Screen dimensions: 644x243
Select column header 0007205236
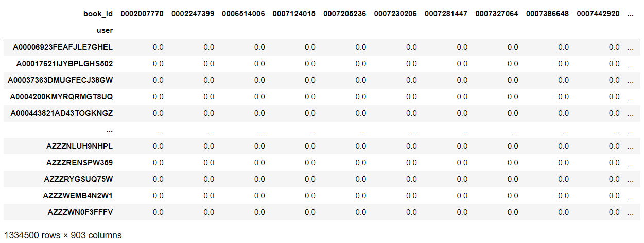click(x=345, y=14)
